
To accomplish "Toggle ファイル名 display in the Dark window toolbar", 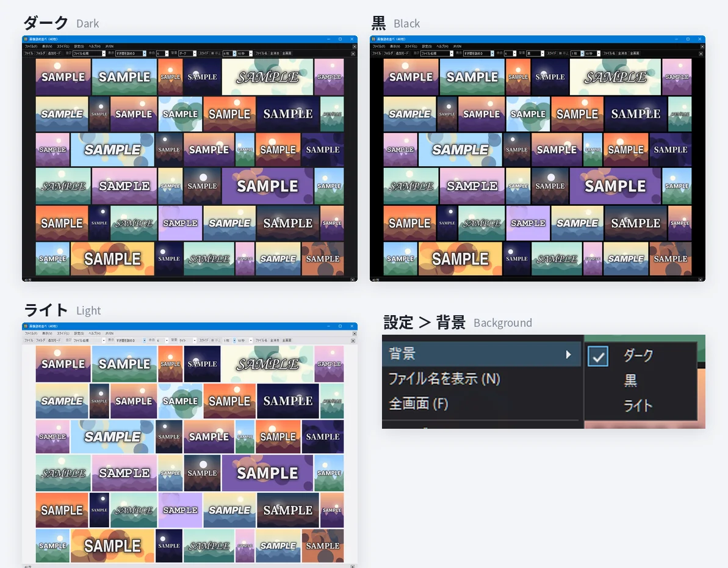I will 261,54.
